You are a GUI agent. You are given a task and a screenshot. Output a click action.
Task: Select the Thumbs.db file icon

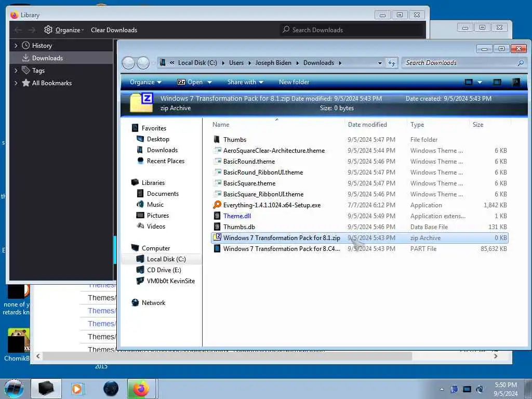tap(217, 227)
